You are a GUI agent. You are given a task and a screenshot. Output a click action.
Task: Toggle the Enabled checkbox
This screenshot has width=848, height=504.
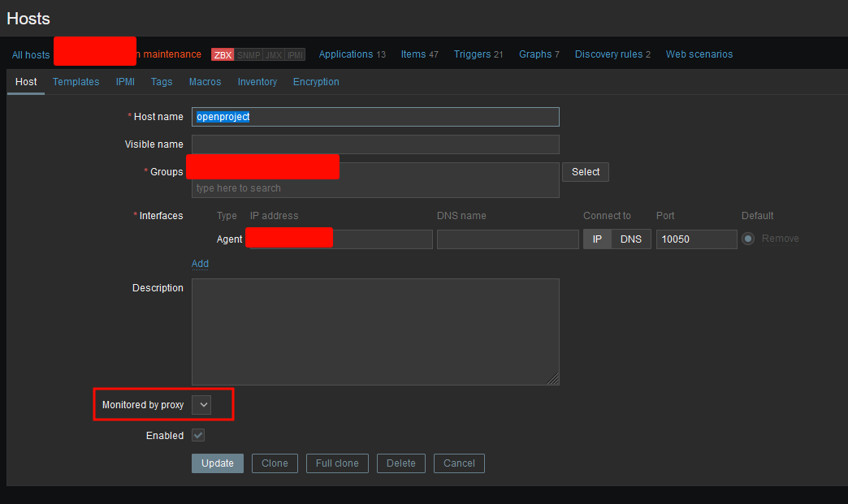(198, 436)
